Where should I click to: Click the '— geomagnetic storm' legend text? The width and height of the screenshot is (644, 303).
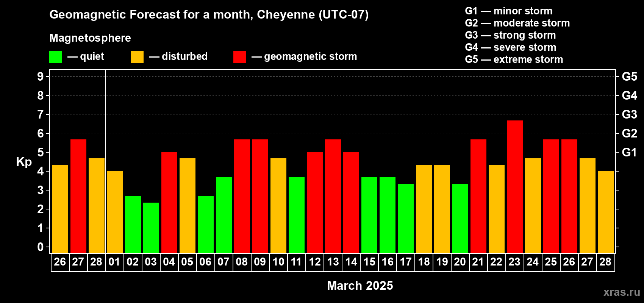[x=304, y=56]
